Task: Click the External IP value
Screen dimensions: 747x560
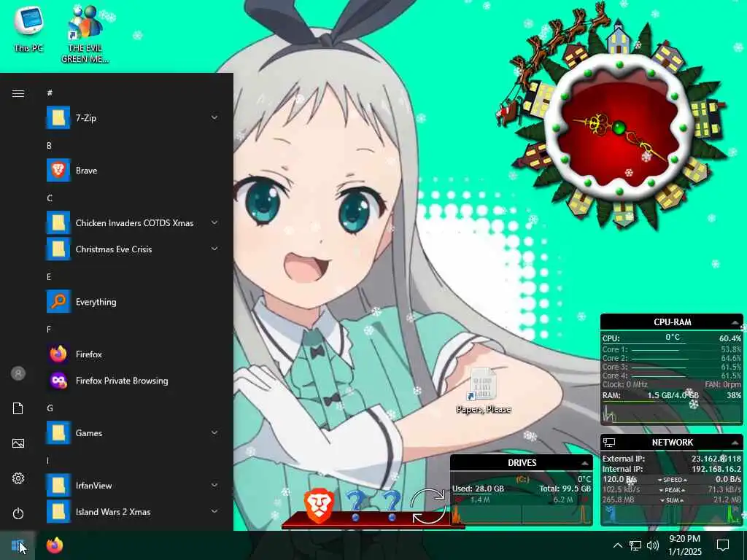Action: coord(716,459)
